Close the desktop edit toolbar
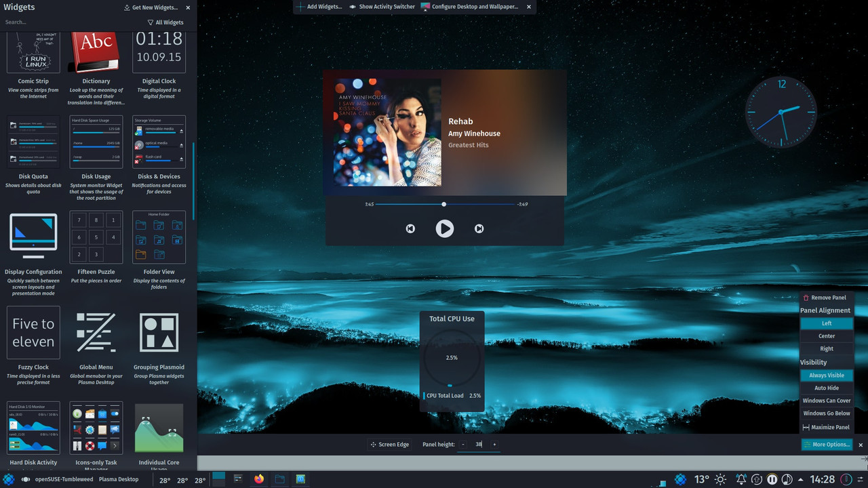This screenshot has width=868, height=488. [x=529, y=7]
